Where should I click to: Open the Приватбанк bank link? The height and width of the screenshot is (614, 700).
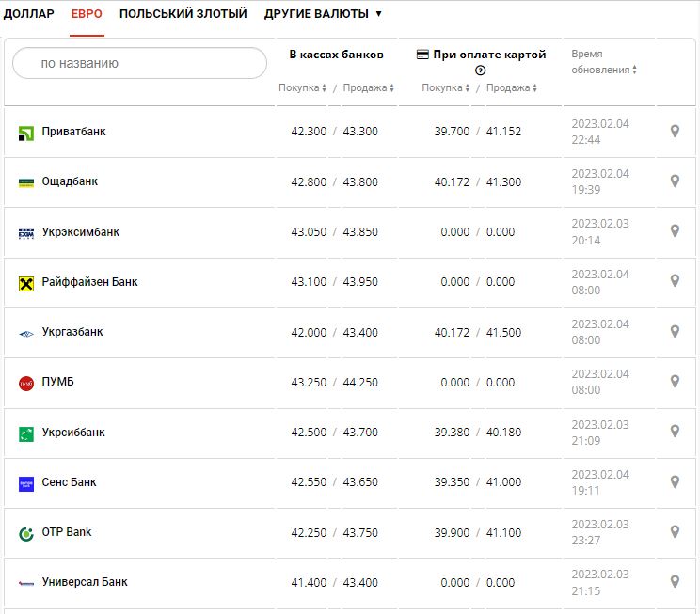pos(73,132)
